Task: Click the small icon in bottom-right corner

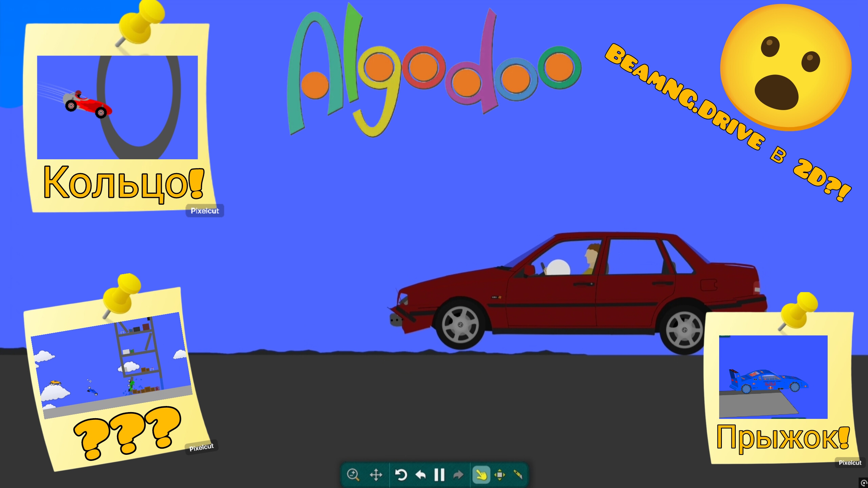Action: [864, 483]
